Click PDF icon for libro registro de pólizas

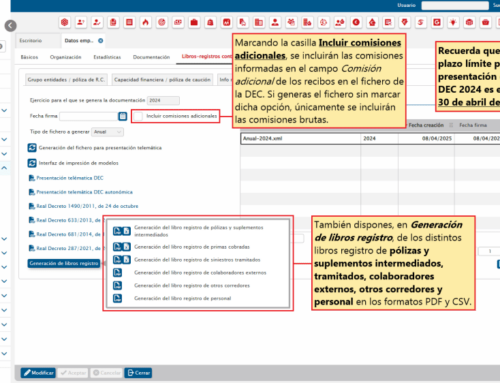tap(117, 231)
